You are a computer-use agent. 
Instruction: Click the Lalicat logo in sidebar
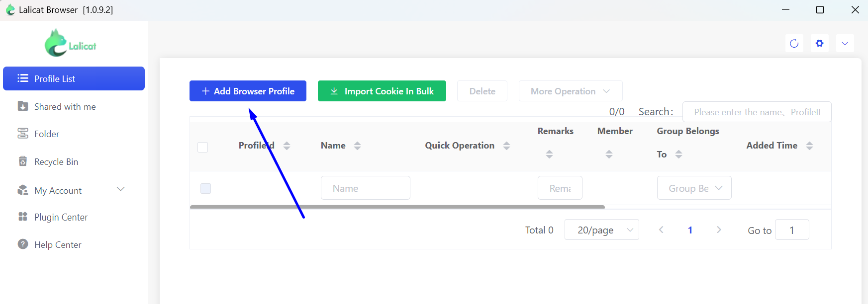(x=70, y=44)
